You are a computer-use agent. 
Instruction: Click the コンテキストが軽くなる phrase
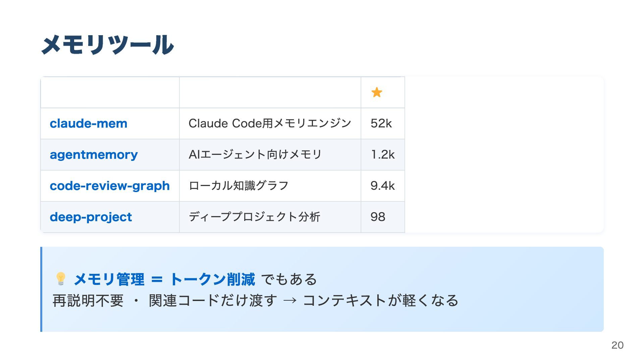380,301
